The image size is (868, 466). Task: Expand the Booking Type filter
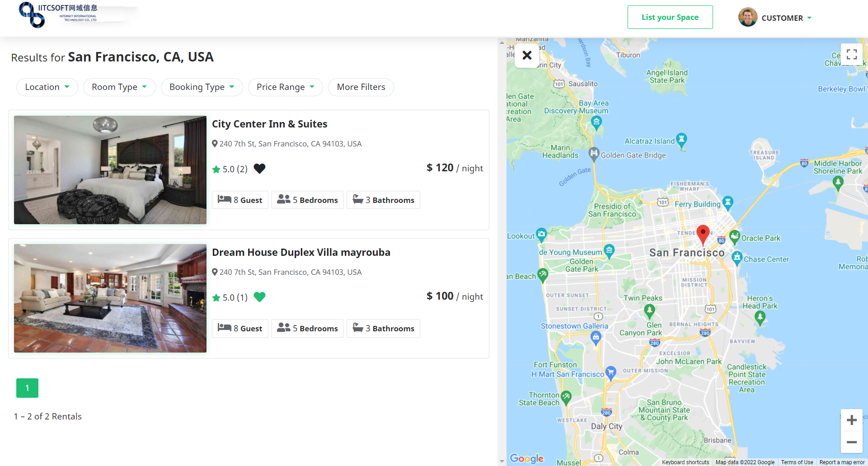[x=202, y=87]
